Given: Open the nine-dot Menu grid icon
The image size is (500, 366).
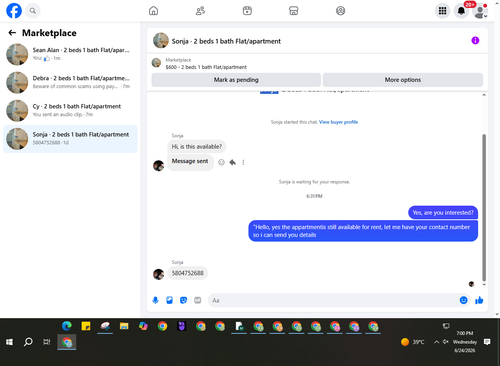Looking at the screenshot, I should pyautogui.click(x=442, y=11).
